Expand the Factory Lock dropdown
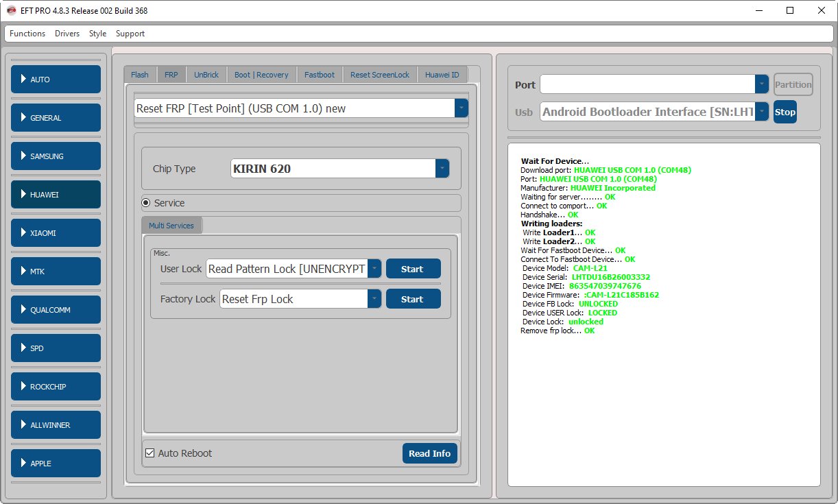The image size is (838, 504). pyautogui.click(x=374, y=299)
